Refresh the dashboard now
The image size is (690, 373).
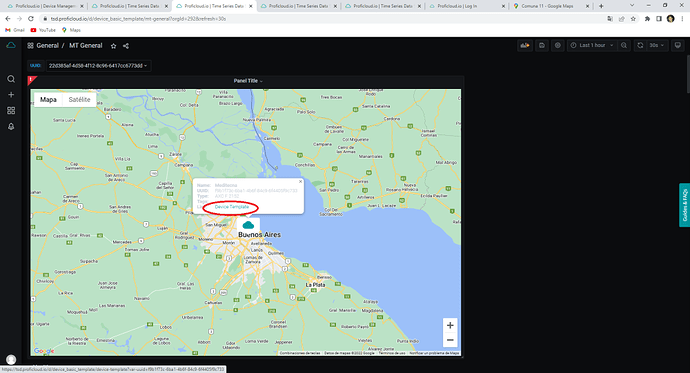[x=640, y=45]
